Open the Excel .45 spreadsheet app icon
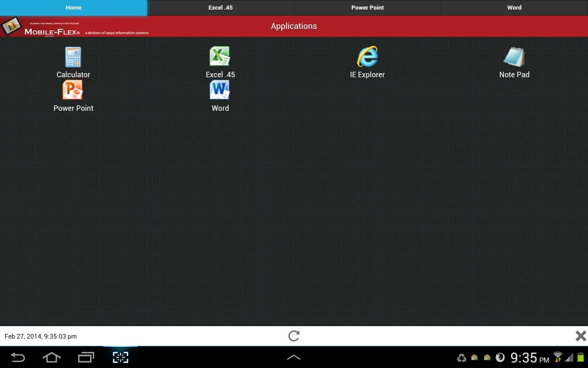This screenshot has height=368, width=588. click(220, 57)
